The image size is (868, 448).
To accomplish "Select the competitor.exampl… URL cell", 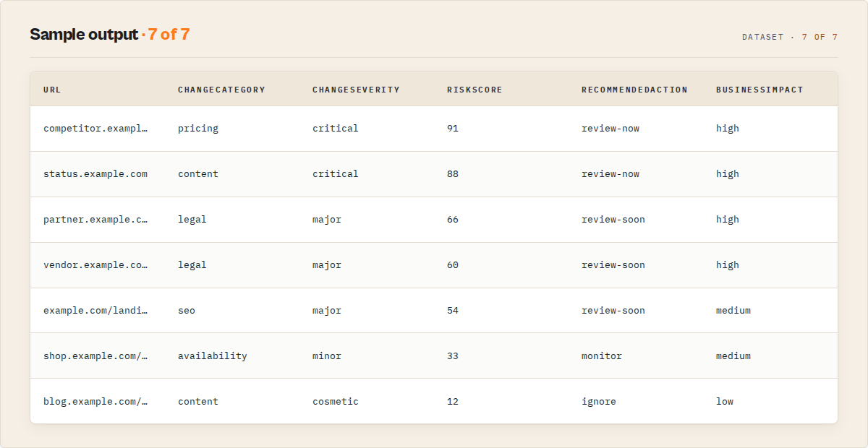I will 95,129.
